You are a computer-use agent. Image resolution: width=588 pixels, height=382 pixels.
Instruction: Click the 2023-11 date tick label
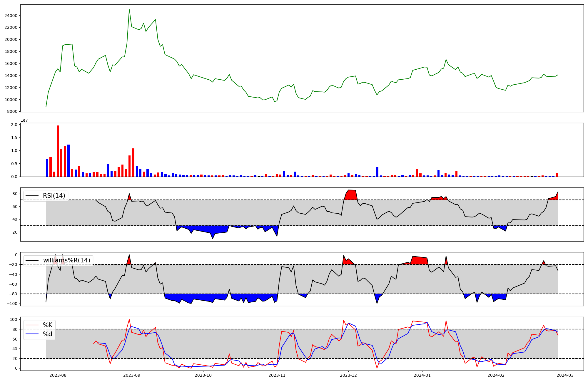click(277, 375)
